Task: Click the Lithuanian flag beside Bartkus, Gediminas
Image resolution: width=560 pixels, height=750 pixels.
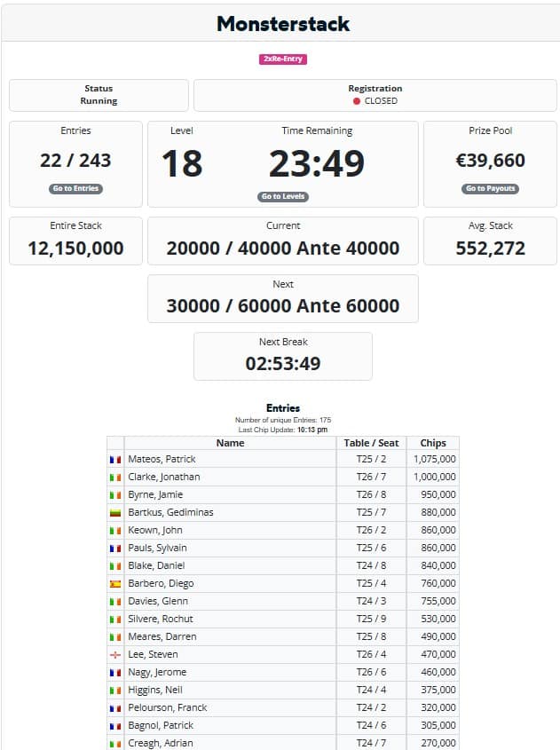Action: (x=114, y=513)
